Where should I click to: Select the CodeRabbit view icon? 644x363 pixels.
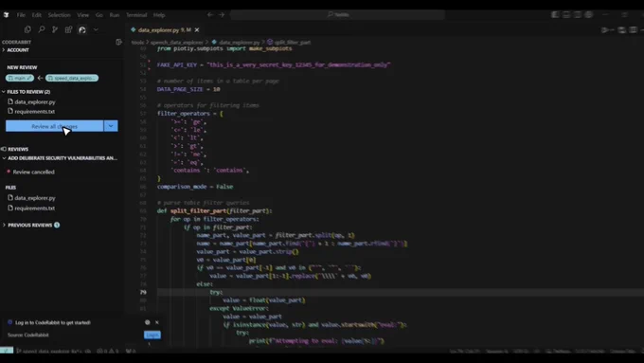[82, 29]
